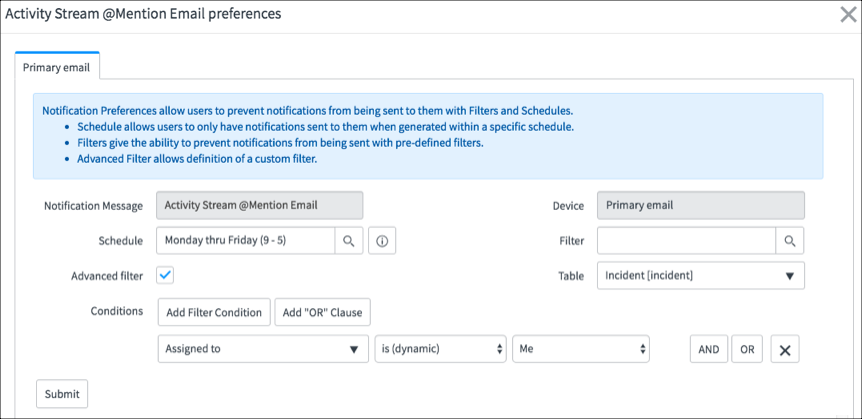Submit the notification preferences
The height and width of the screenshot is (419, 862).
(62, 394)
